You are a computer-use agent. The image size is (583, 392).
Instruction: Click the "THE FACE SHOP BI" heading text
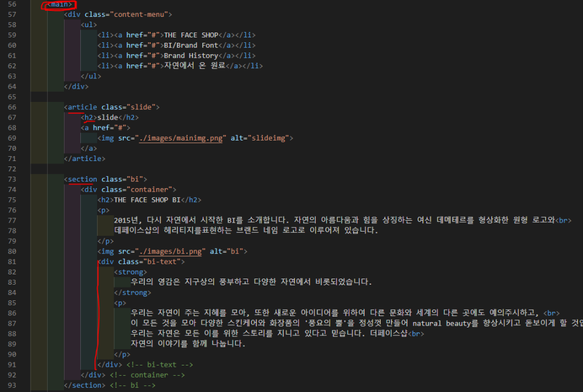coord(147,200)
